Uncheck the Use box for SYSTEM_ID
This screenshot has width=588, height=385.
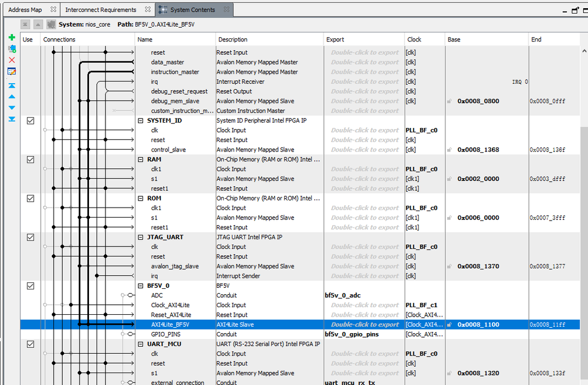pos(31,120)
